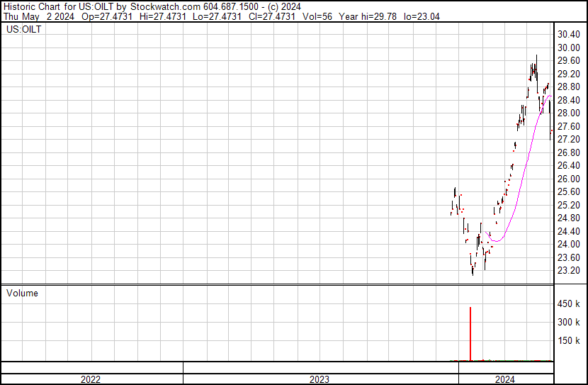Click the 30.40 price axis label
The height and width of the screenshot is (385, 588).
pyautogui.click(x=569, y=35)
